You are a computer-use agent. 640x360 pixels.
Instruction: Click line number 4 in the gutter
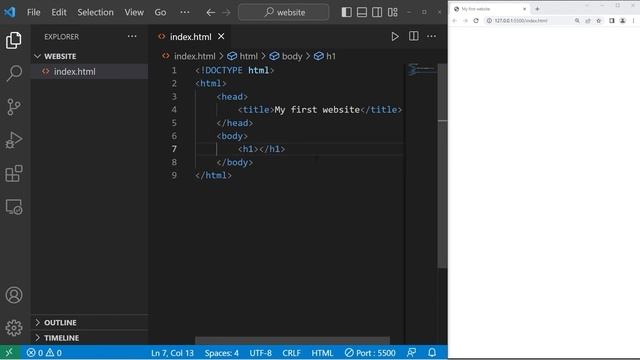click(x=174, y=109)
